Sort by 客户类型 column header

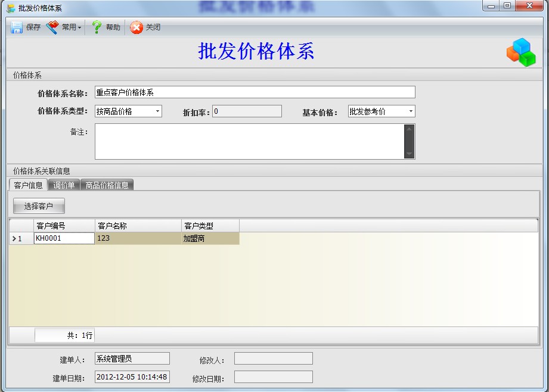pos(210,226)
